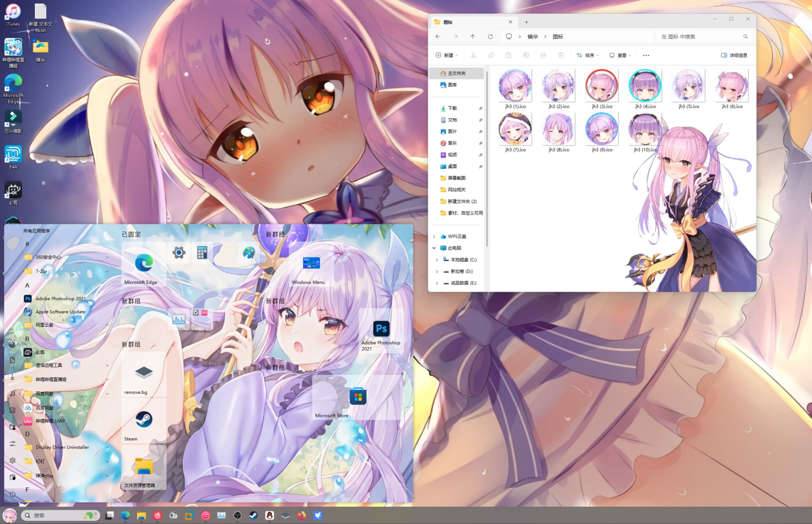Click the taskbar 搜索 search box
The image size is (812, 524).
pyautogui.click(x=60, y=515)
